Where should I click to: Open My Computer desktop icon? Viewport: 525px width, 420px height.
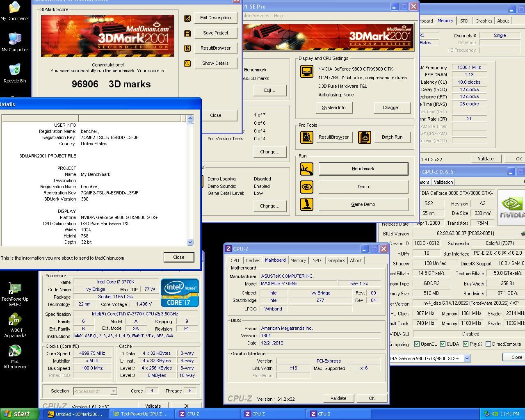click(15, 42)
